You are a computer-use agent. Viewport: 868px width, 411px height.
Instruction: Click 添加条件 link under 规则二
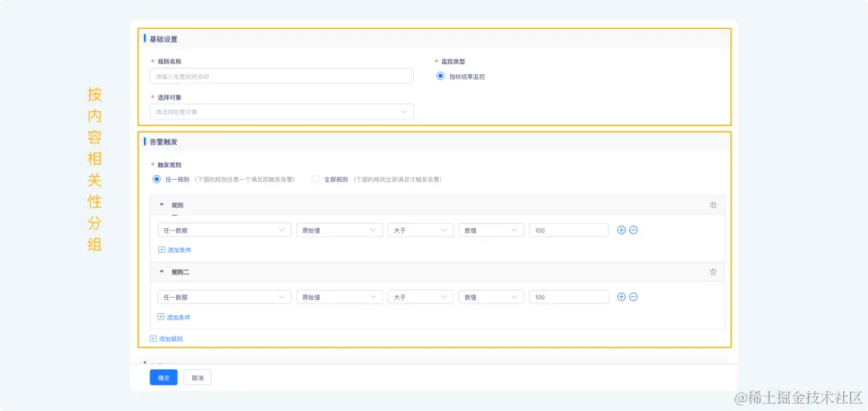(174, 318)
